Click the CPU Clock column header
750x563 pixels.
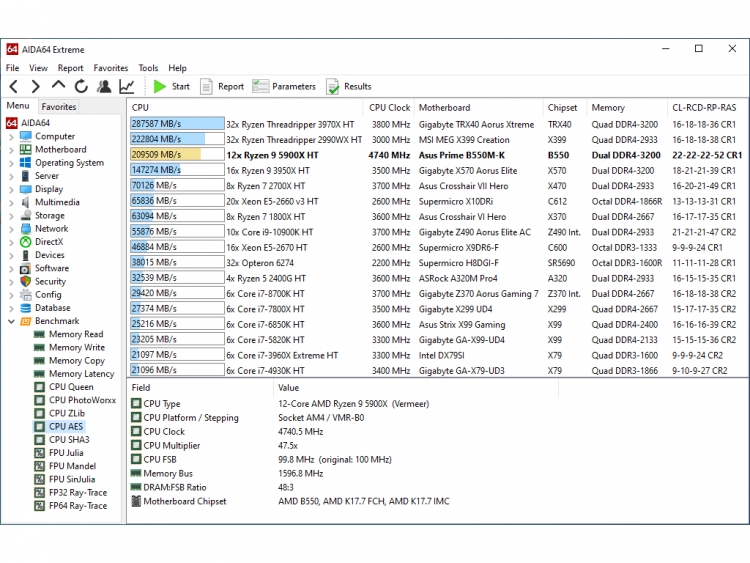pos(389,108)
